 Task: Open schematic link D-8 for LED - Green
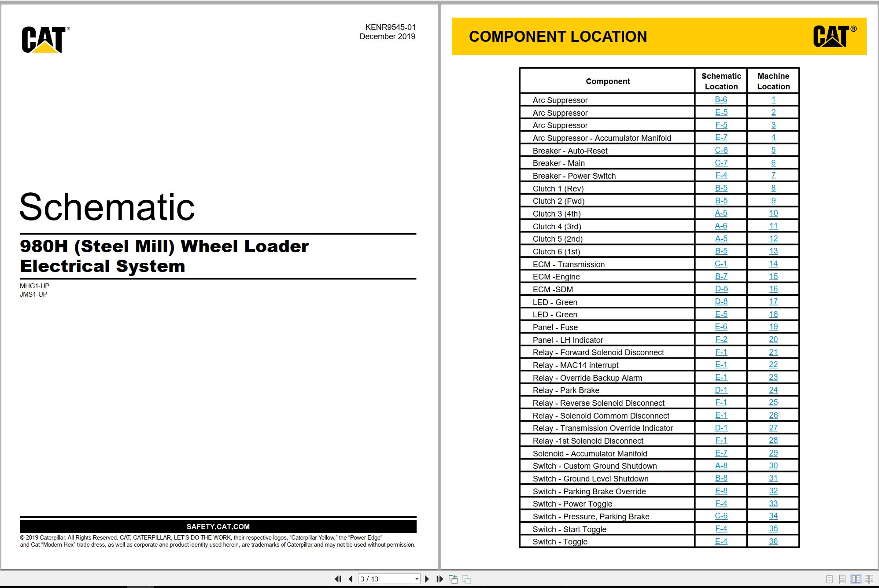721,301
